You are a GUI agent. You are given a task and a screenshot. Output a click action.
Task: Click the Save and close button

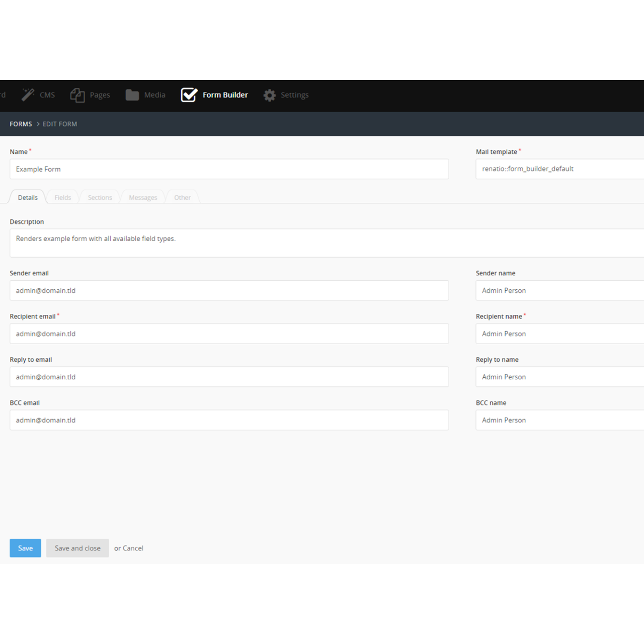77,548
